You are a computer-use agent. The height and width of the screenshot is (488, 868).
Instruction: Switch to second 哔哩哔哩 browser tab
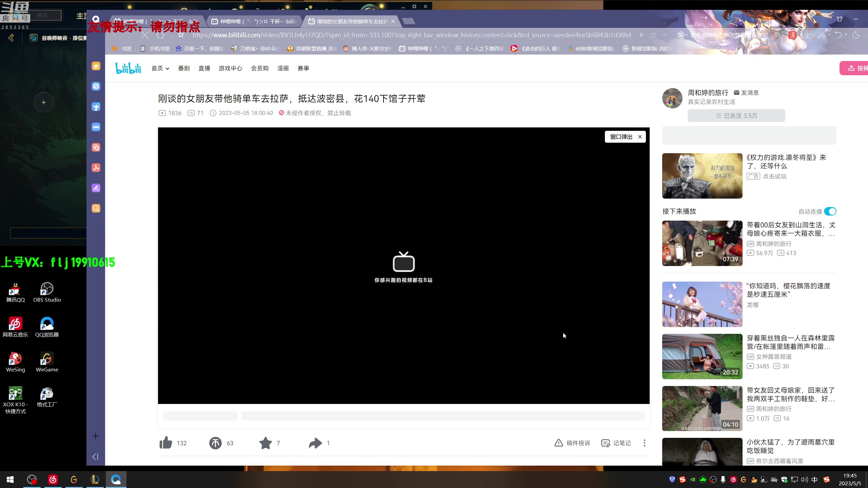(x=254, y=21)
